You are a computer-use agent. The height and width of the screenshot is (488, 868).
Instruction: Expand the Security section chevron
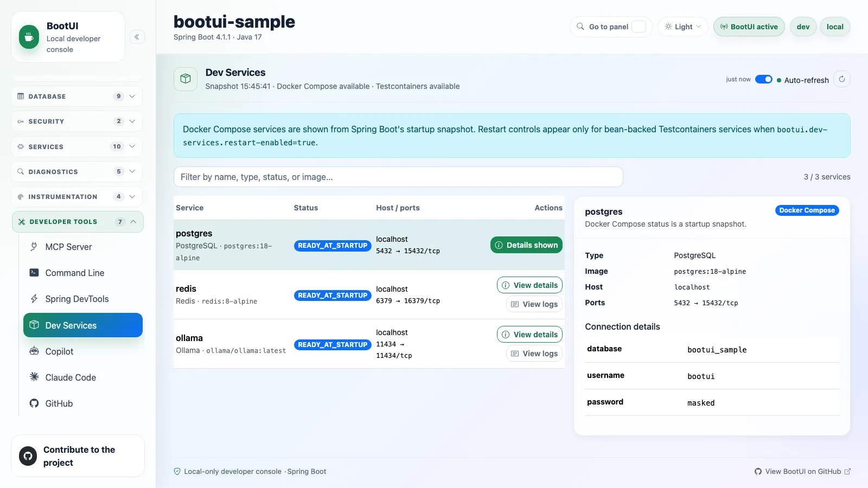[132, 121]
